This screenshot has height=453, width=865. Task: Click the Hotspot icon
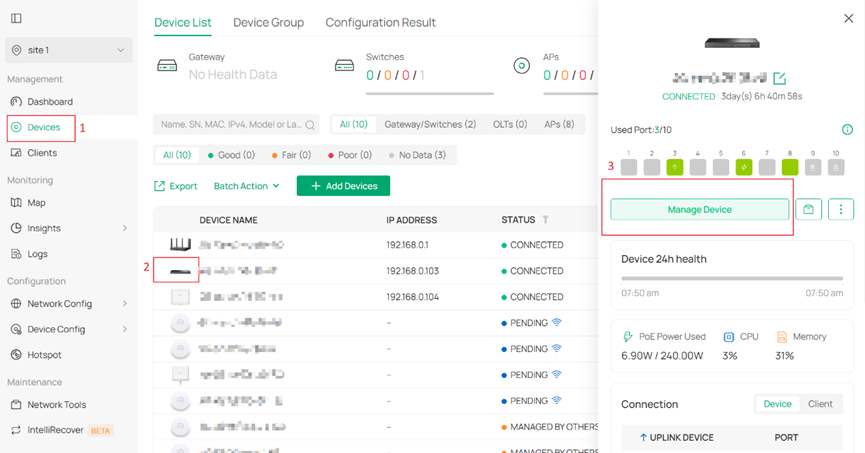tap(16, 355)
